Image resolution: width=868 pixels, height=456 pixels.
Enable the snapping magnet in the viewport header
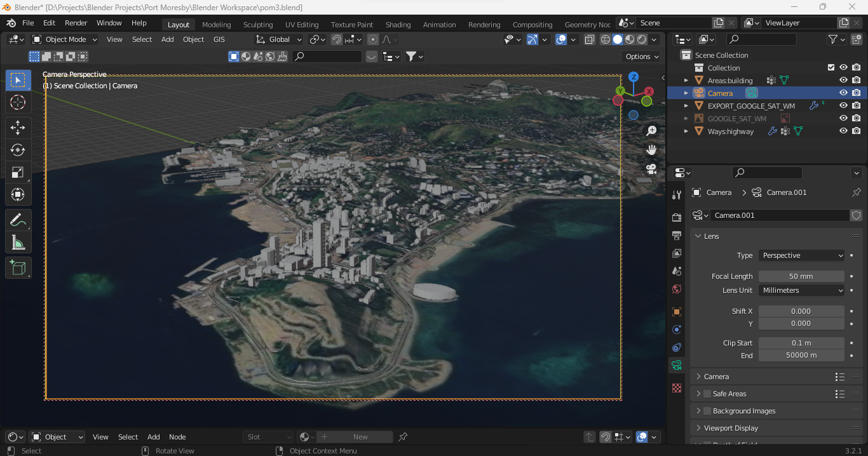(x=337, y=39)
